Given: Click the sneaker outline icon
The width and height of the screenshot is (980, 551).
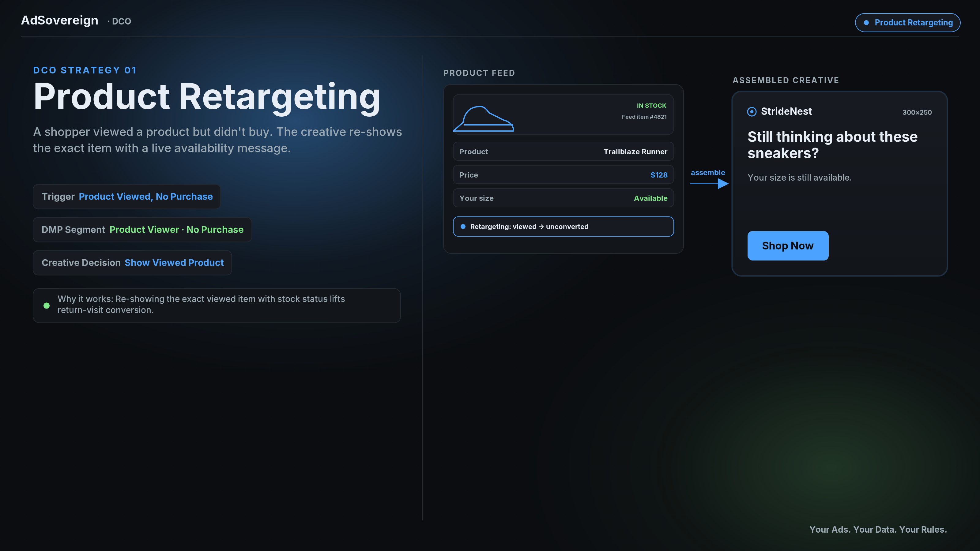Looking at the screenshot, I should pos(484,119).
